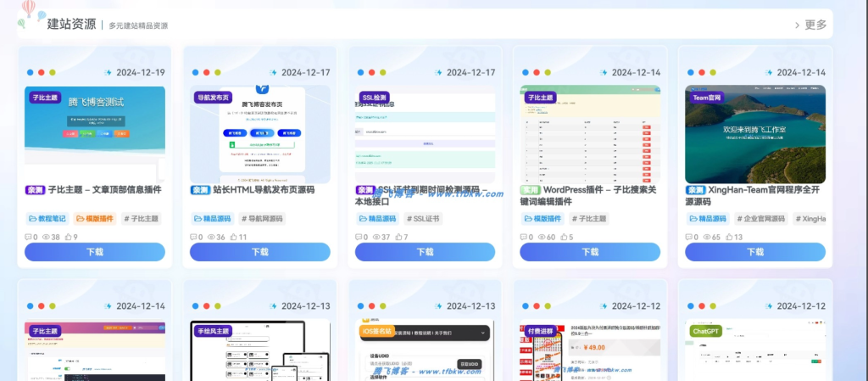Click thumbs-up icon showing 9
The width and height of the screenshot is (868, 381).
click(69, 237)
